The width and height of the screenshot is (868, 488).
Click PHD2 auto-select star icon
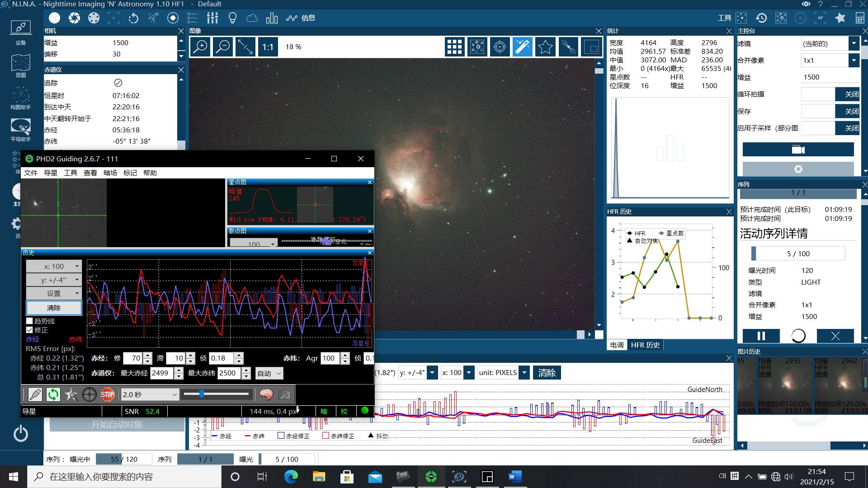(71, 394)
